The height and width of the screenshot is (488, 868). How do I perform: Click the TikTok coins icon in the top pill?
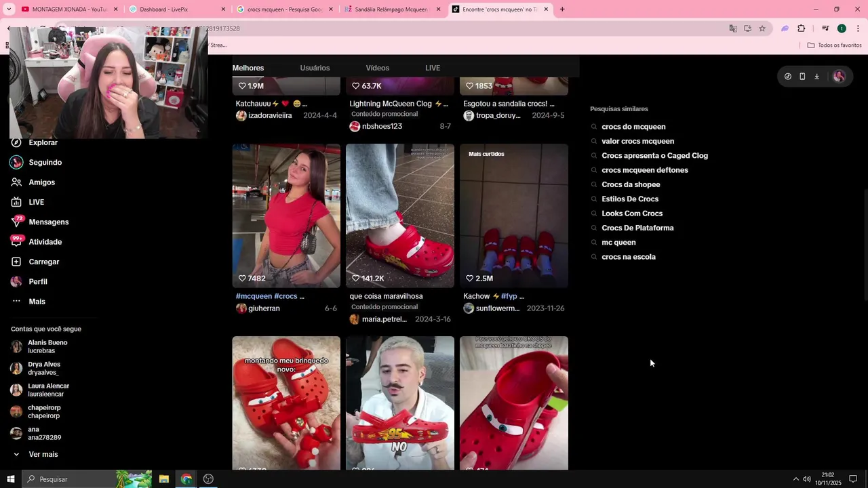(x=787, y=77)
